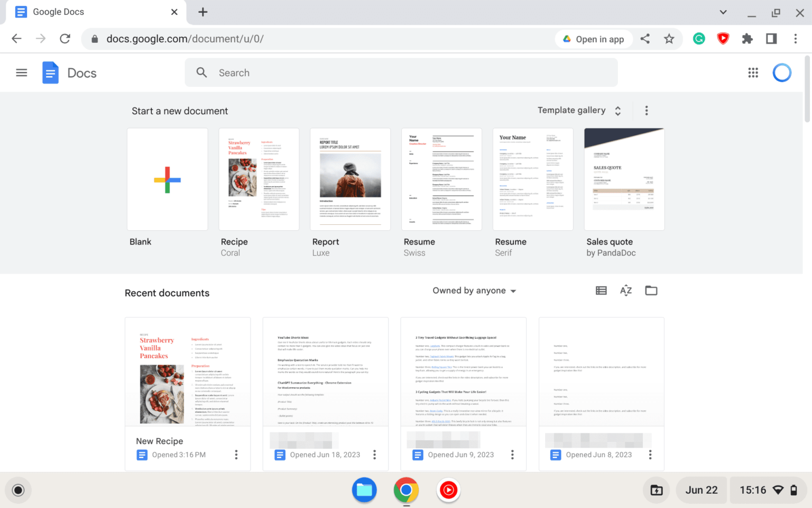Open the file picker folder icon

(651, 290)
